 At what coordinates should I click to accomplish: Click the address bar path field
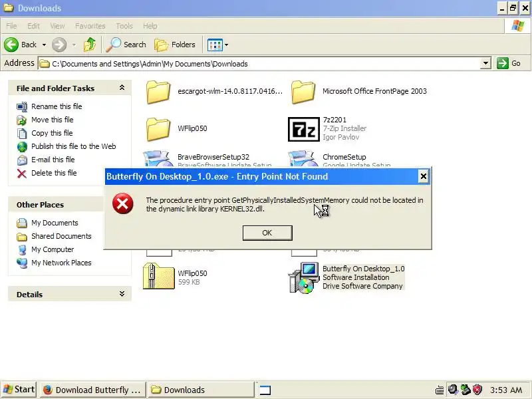(x=259, y=64)
